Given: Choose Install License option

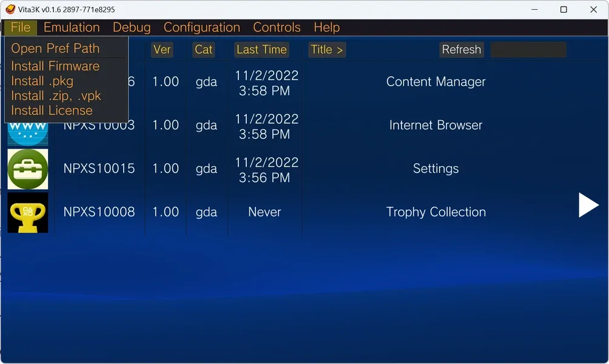Looking at the screenshot, I should (52, 110).
